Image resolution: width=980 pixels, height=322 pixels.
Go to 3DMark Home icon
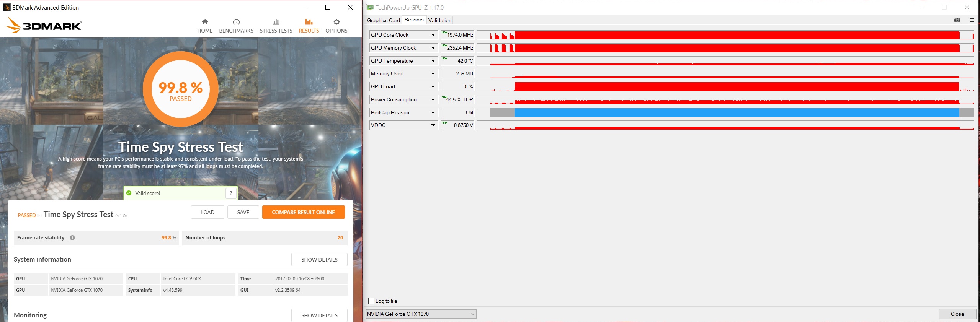coord(205,22)
